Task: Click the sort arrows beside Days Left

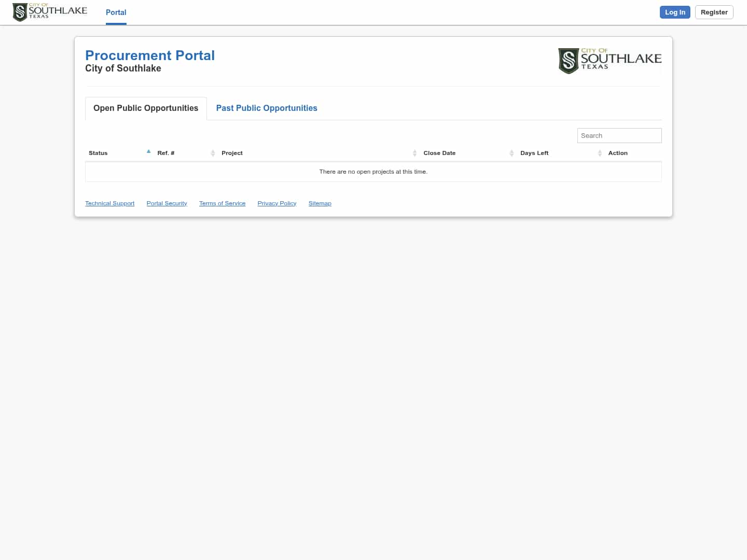Action: pyautogui.click(x=600, y=153)
